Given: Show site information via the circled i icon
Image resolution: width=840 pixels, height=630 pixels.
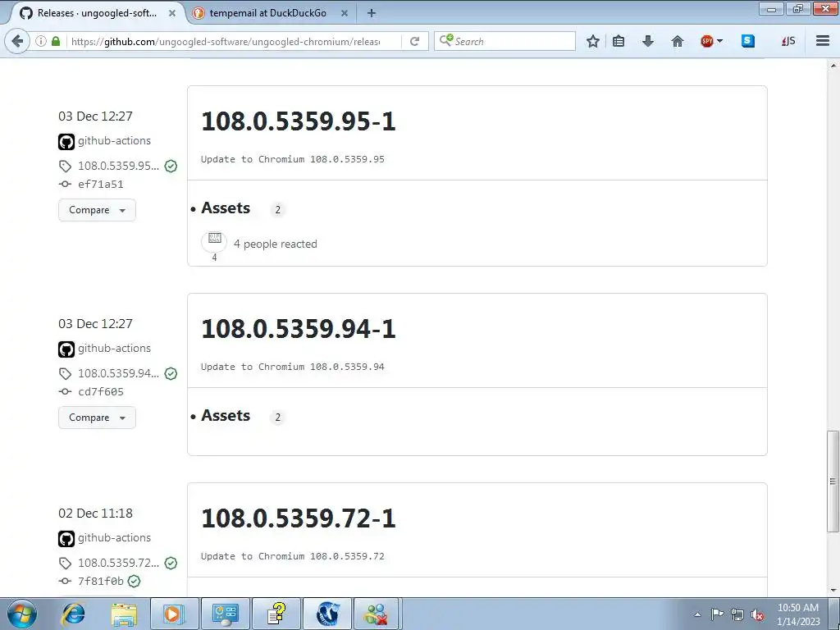Looking at the screenshot, I should (x=41, y=41).
